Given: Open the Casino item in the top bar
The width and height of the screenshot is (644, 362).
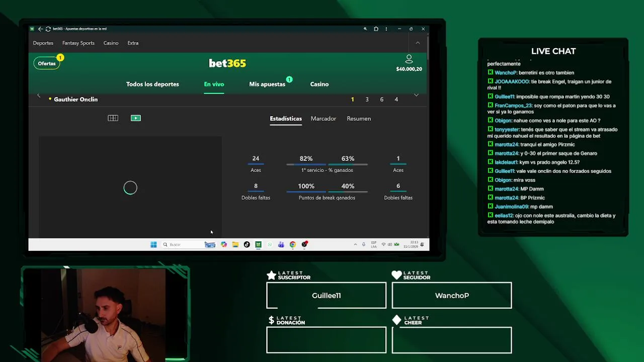Looking at the screenshot, I should pyautogui.click(x=111, y=43).
